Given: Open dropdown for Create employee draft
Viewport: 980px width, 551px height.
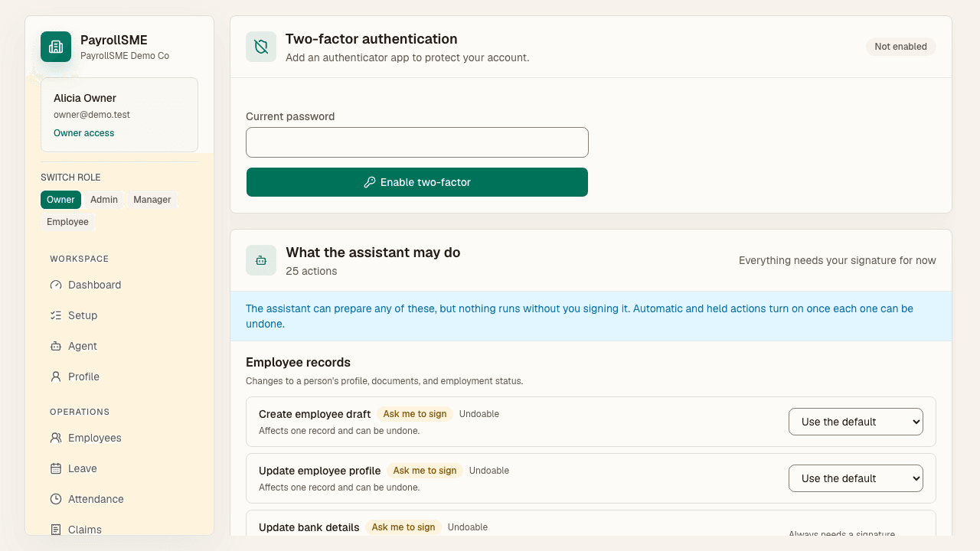Looking at the screenshot, I should tap(856, 422).
